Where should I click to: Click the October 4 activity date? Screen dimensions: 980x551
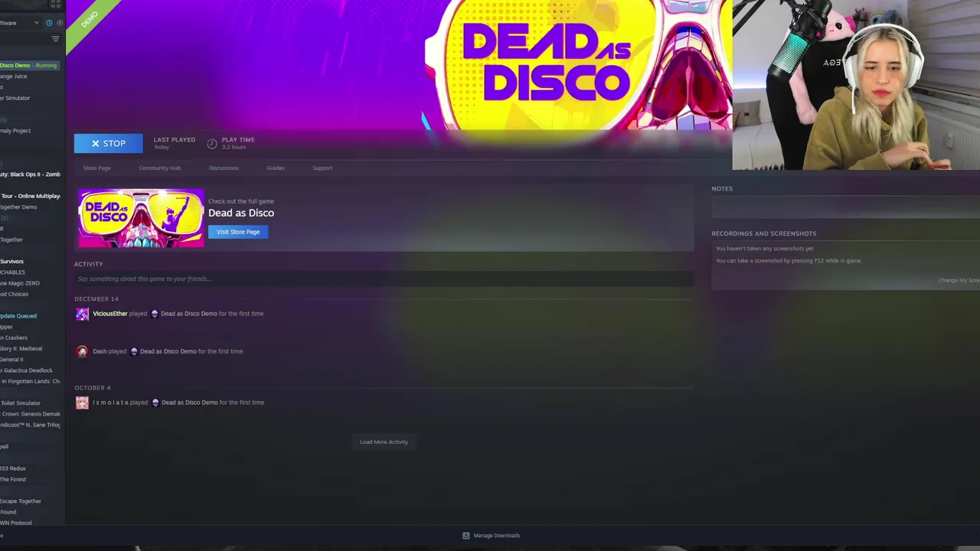[x=93, y=388]
